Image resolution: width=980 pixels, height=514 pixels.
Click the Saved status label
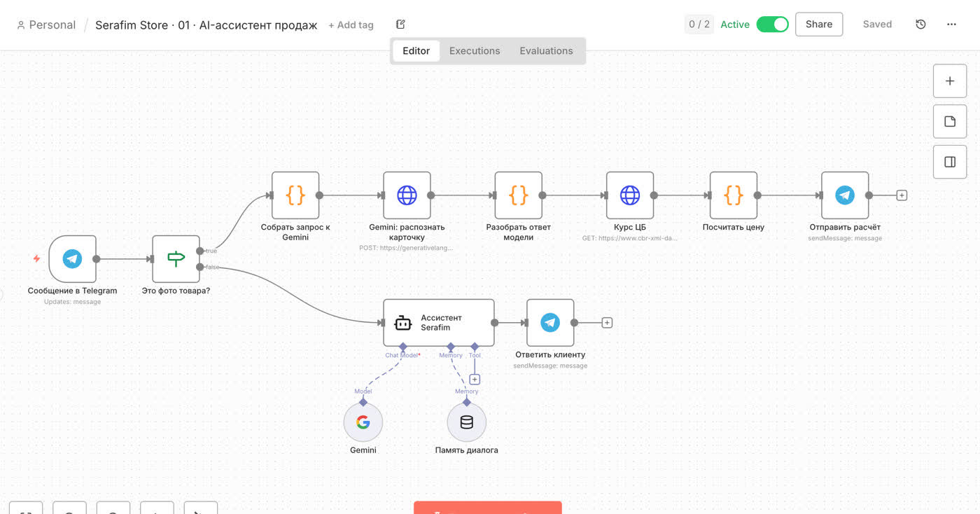coord(877,25)
